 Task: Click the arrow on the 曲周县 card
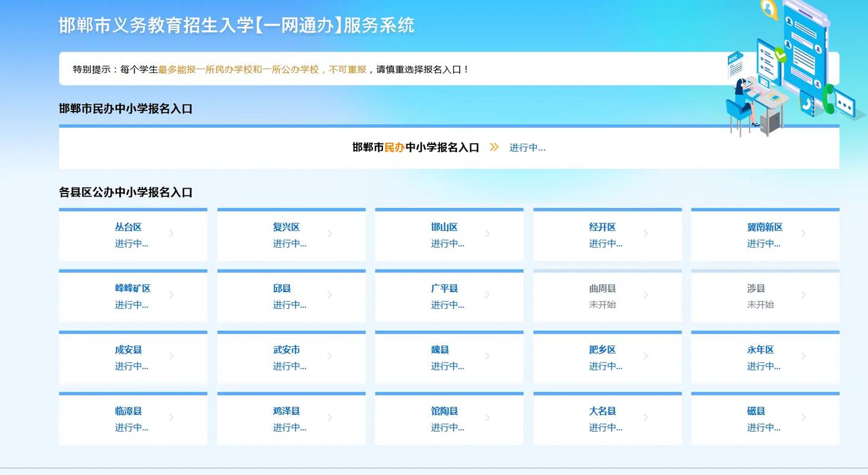click(645, 295)
